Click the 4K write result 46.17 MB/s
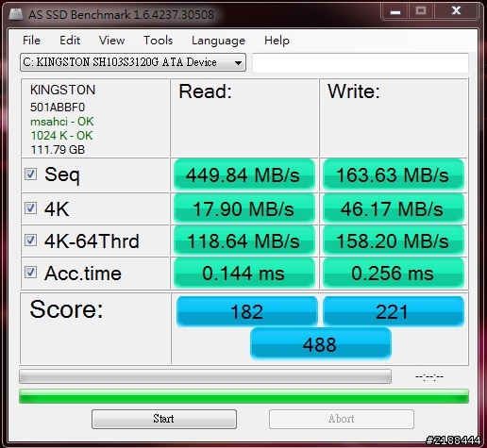487x448 pixels. tap(394, 208)
